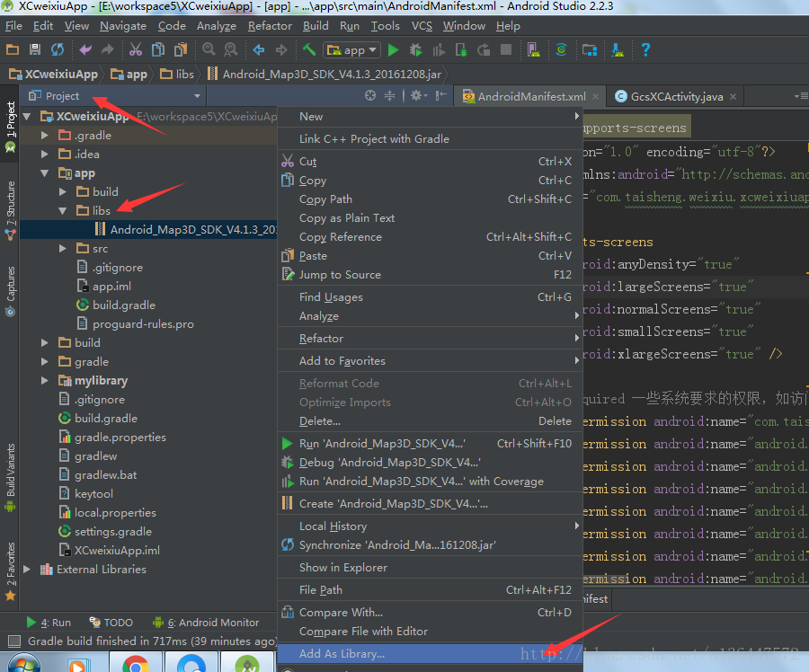Open the app run configuration dropdown

352,50
